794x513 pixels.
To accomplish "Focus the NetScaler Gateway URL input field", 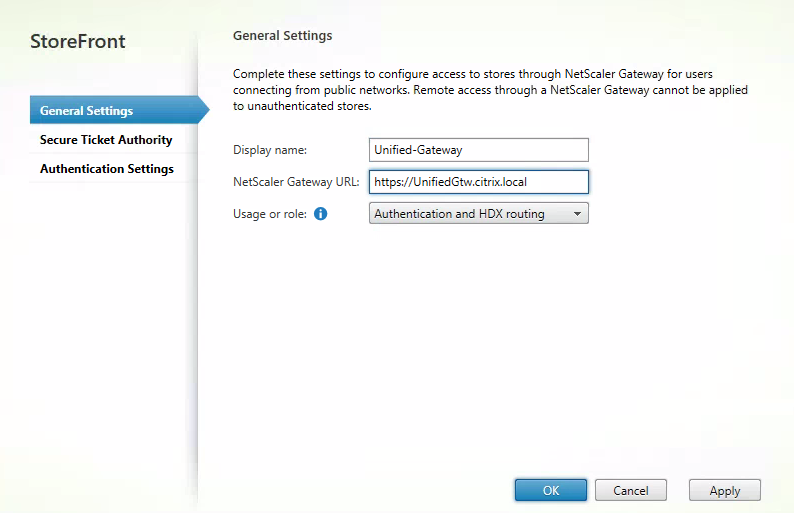I will tap(478, 182).
